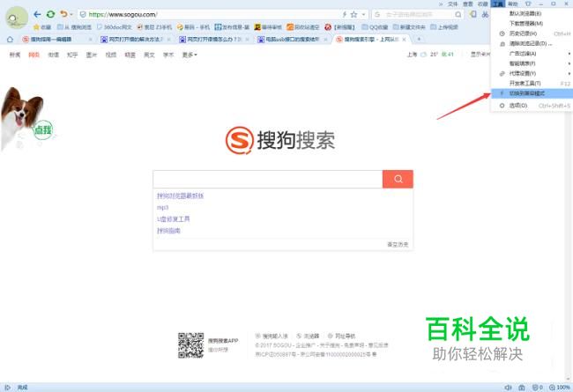Click the scissors screenshot icon
Image resolution: width=573 pixels, height=392 pixels.
coord(485,15)
